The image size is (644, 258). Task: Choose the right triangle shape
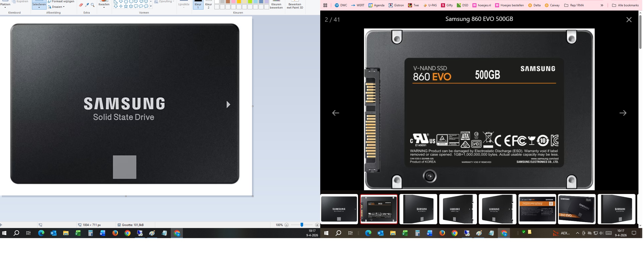116,1
